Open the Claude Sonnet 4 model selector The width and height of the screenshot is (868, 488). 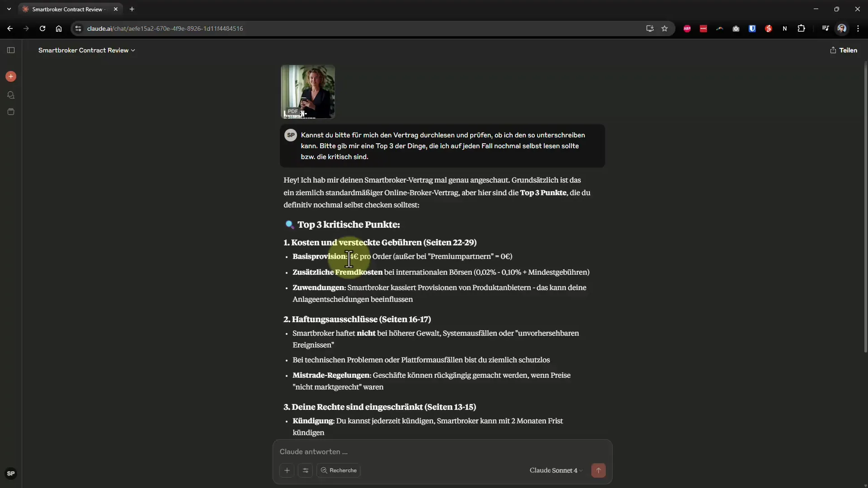click(556, 470)
